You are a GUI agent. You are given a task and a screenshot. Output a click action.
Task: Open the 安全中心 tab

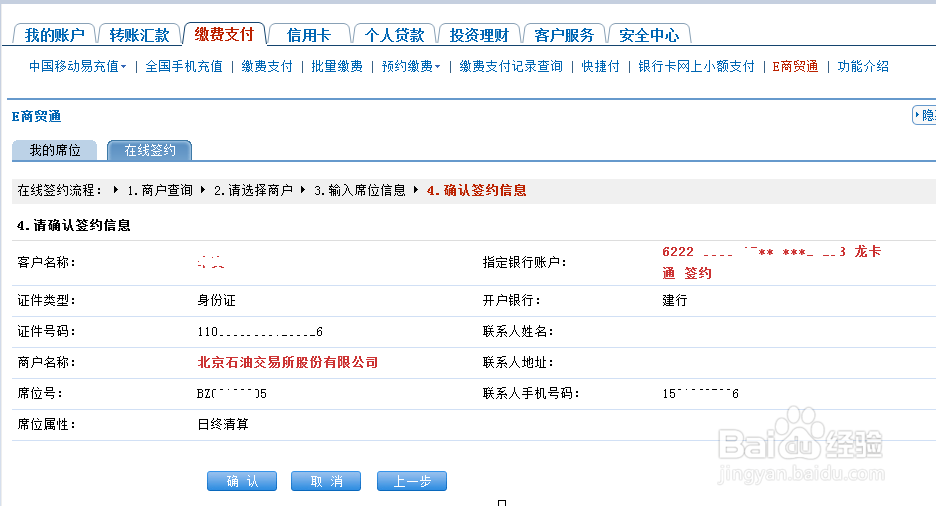649,35
